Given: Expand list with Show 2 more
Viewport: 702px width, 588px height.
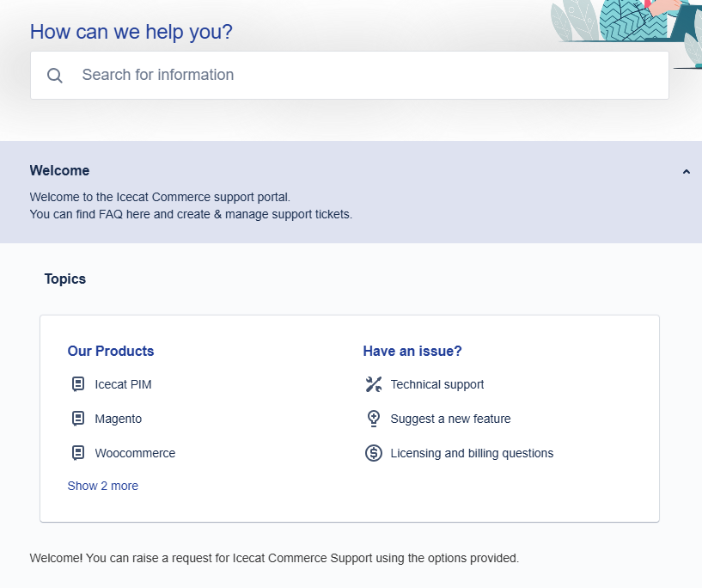Looking at the screenshot, I should tap(102, 486).
